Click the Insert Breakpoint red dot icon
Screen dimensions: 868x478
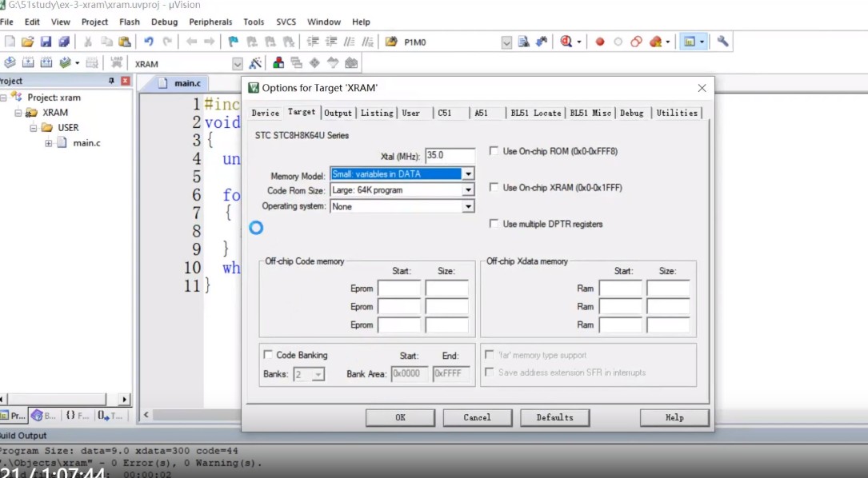coord(600,42)
